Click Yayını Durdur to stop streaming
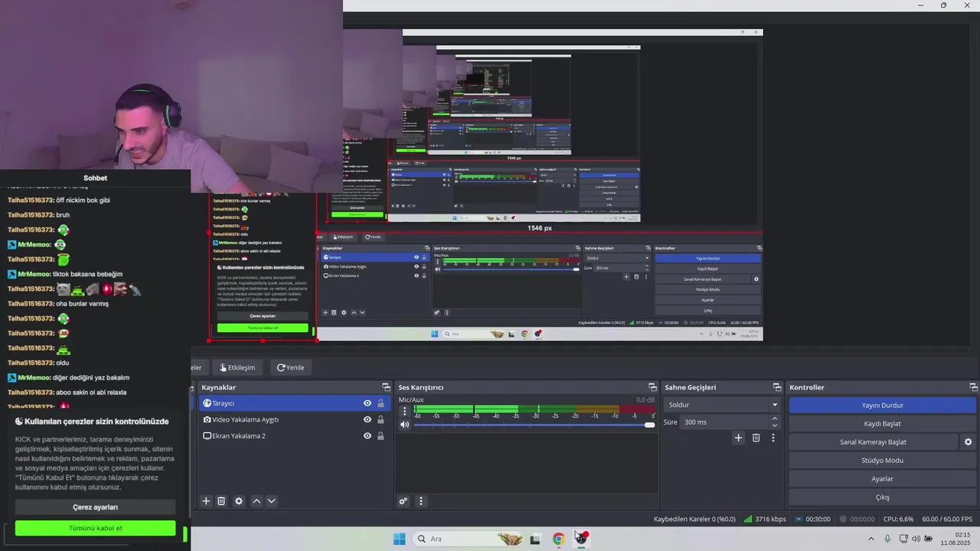The width and height of the screenshot is (980, 551). 883,406
